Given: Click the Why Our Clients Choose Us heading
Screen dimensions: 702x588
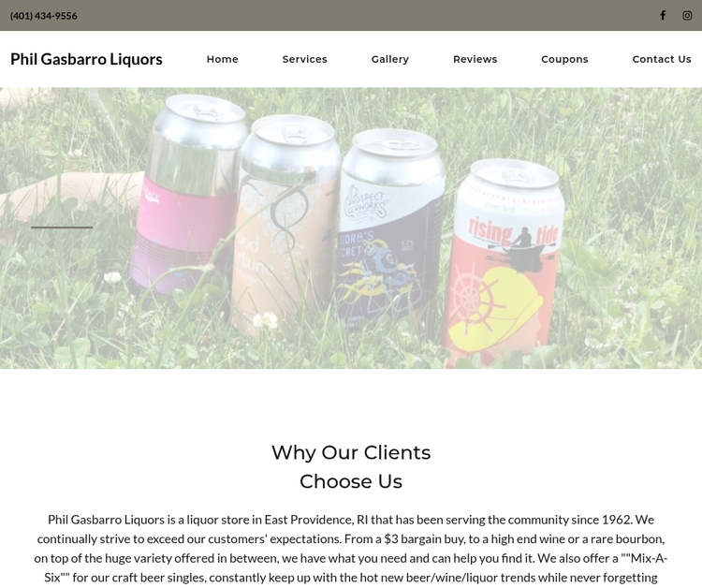Looking at the screenshot, I should coord(351,466).
